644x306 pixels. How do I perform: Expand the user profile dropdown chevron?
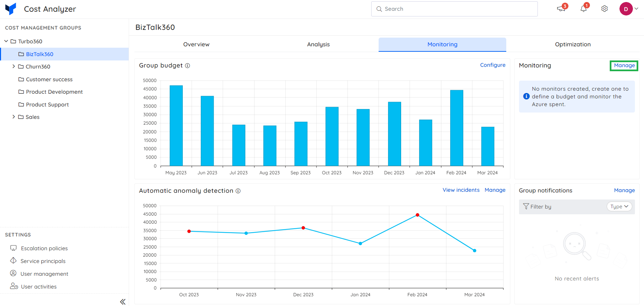636,9
